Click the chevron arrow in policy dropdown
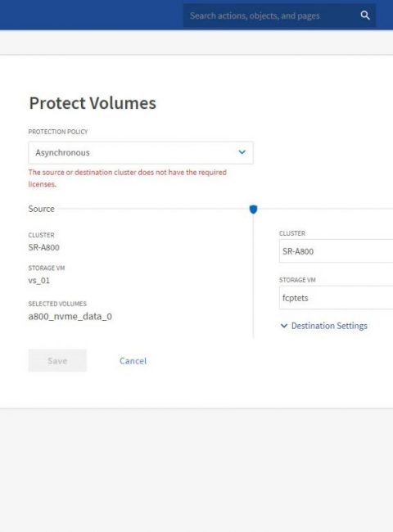393x532 pixels. [x=242, y=152]
